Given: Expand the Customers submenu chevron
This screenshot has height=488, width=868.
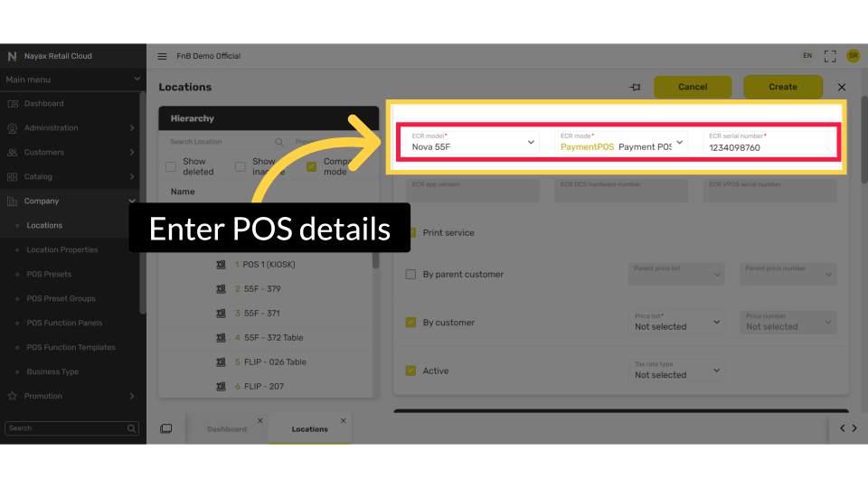Looking at the screenshot, I should pyautogui.click(x=132, y=152).
